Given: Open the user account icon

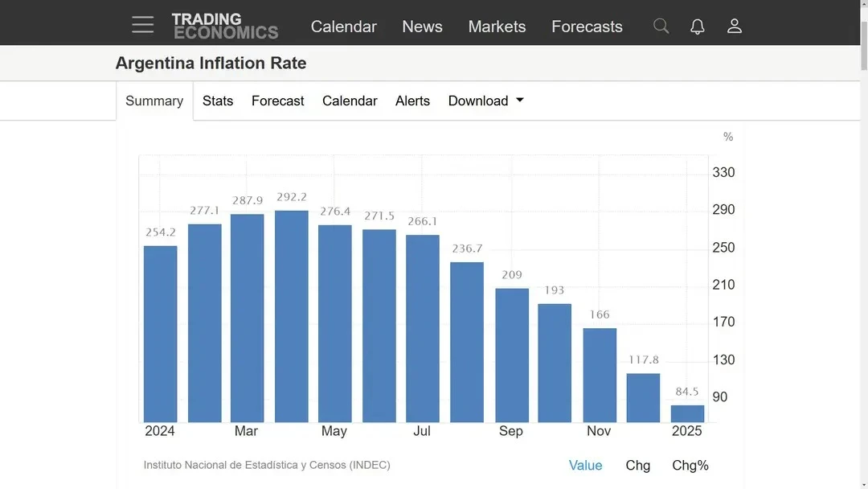Looking at the screenshot, I should (x=734, y=26).
